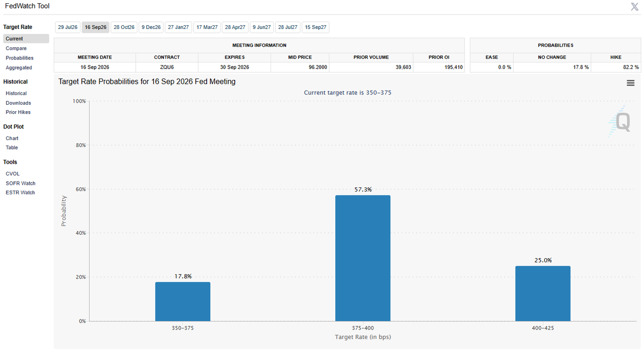Click the 375-400 bar showing 57.3%
Screen dimensions: 644x350
point(363,258)
